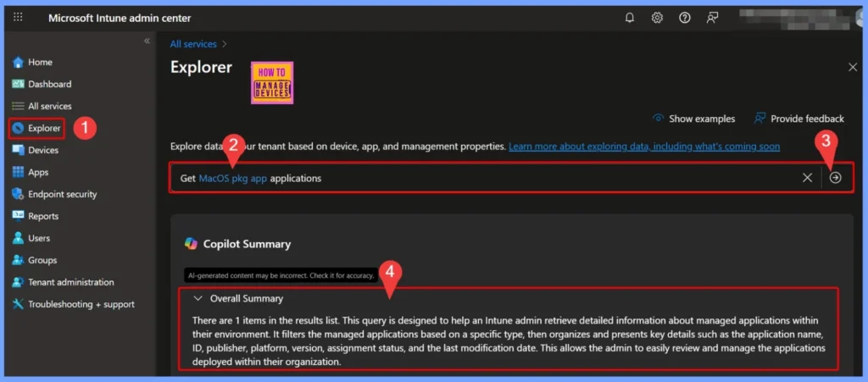Image resolution: width=868 pixels, height=382 pixels.
Task: Click the Endpoint security shield icon
Action: (19, 194)
